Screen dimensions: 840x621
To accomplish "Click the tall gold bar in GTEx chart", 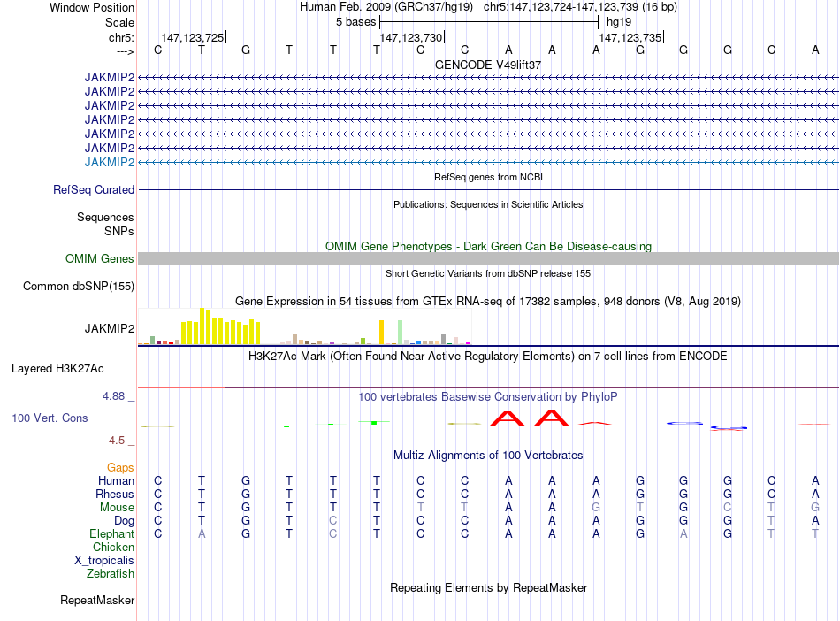I will 381,333.
